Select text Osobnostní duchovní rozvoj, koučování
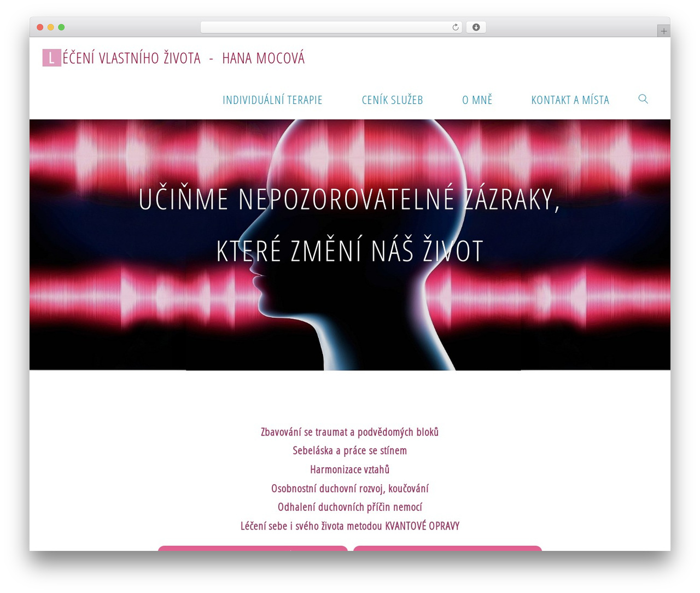Screen dimensions: 700x593 point(349,489)
